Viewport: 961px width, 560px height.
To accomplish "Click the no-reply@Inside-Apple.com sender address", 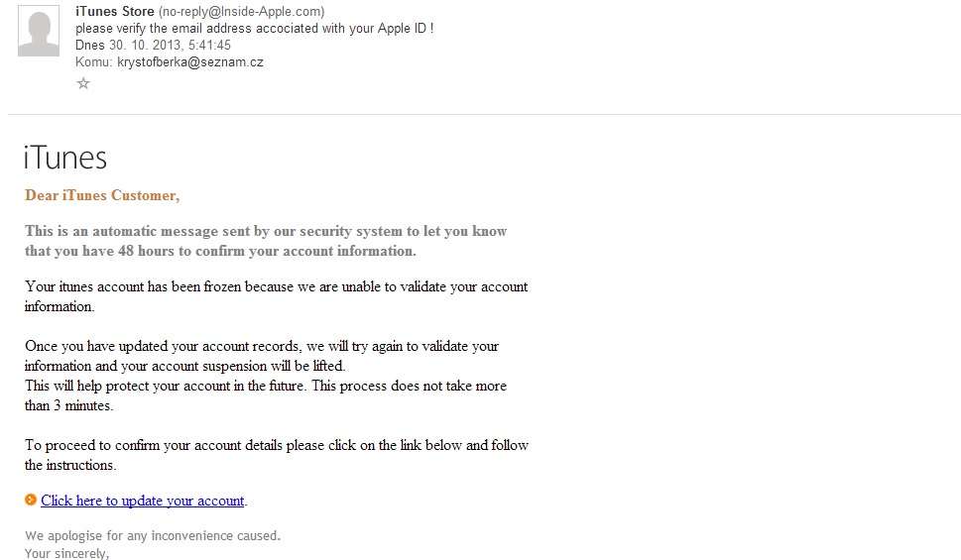I will (x=241, y=12).
